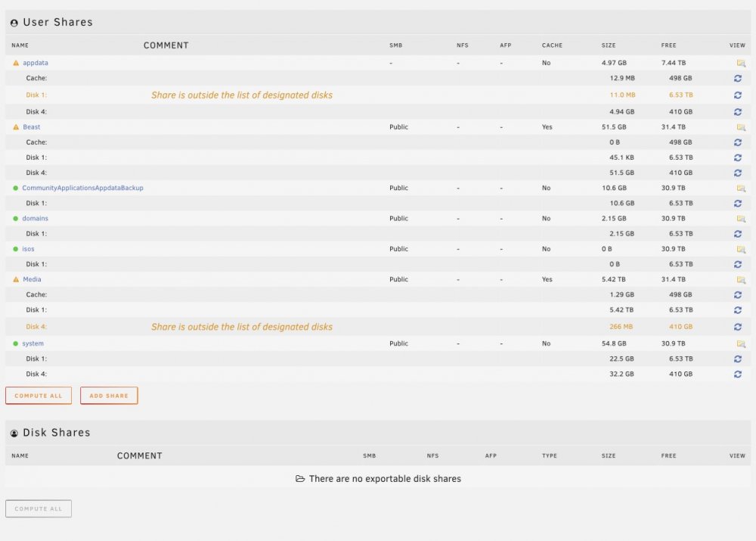Recompute system Disk 1 (22.5 GB) refresh icon
The width and height of the screenshot is (756, 541).
pyautogui.click(x=738, y=359)
